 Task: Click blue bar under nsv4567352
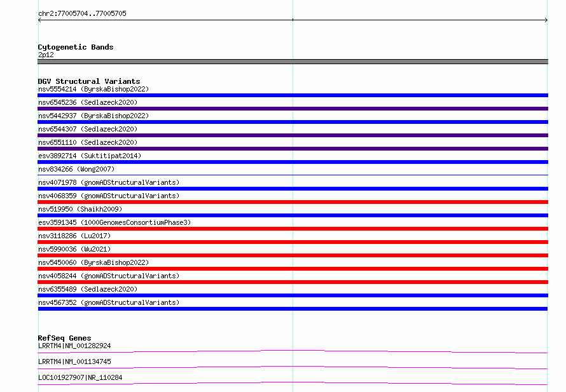pos(293,309)
